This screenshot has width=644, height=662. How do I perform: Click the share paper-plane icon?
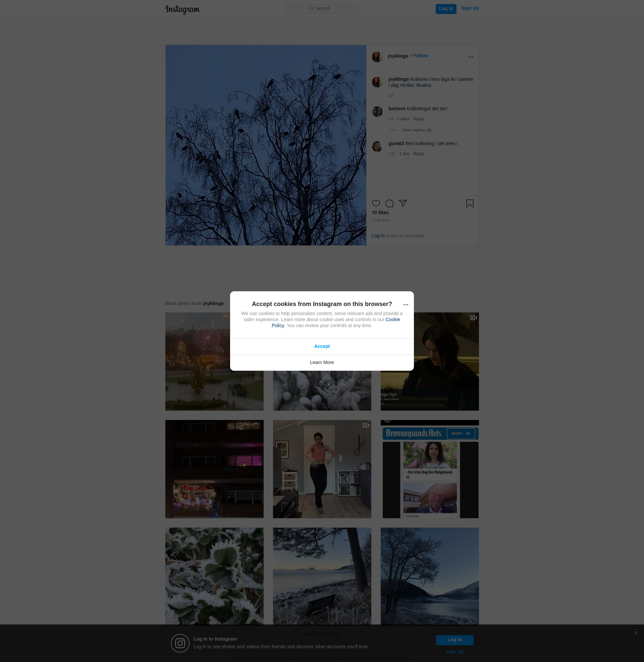pos(402,203)
